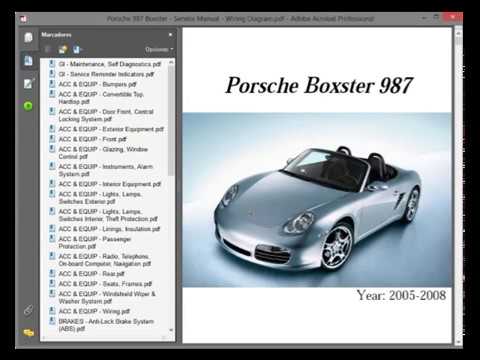The width and height of the screenshot is (480, 360).
Task: Open bookmark ACC & EQUIP - Passenger Protection.pdf
Action: (x=95, y=243)
